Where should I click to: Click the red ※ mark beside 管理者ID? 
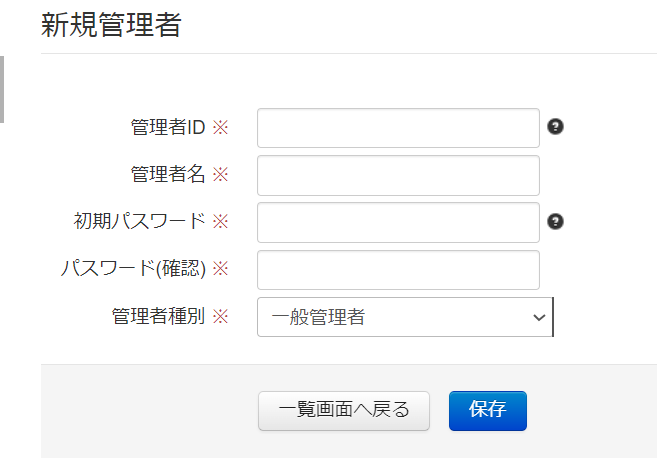220,128
